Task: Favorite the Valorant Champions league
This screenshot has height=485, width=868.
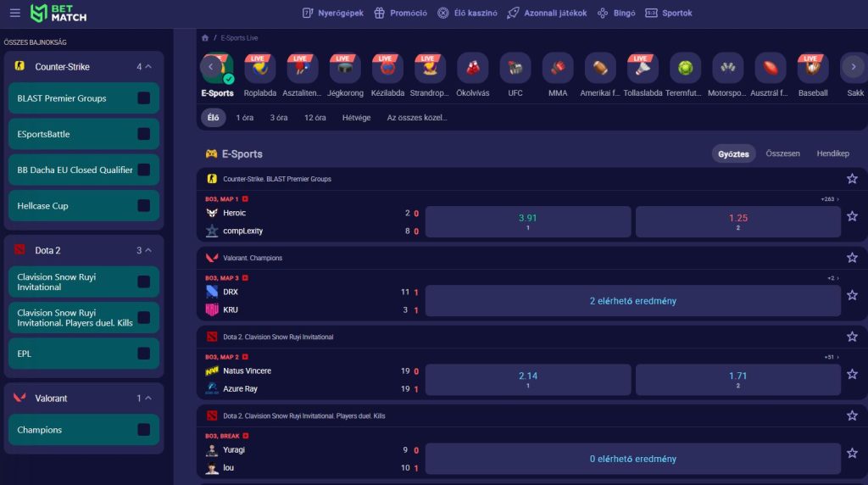Action: point(852,258)
